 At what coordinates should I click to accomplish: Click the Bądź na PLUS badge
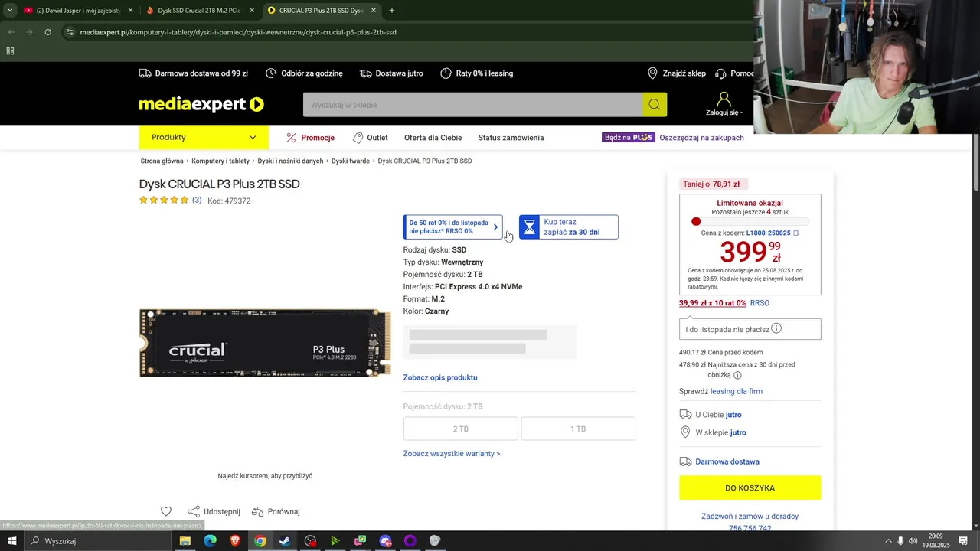coord(629,138)
